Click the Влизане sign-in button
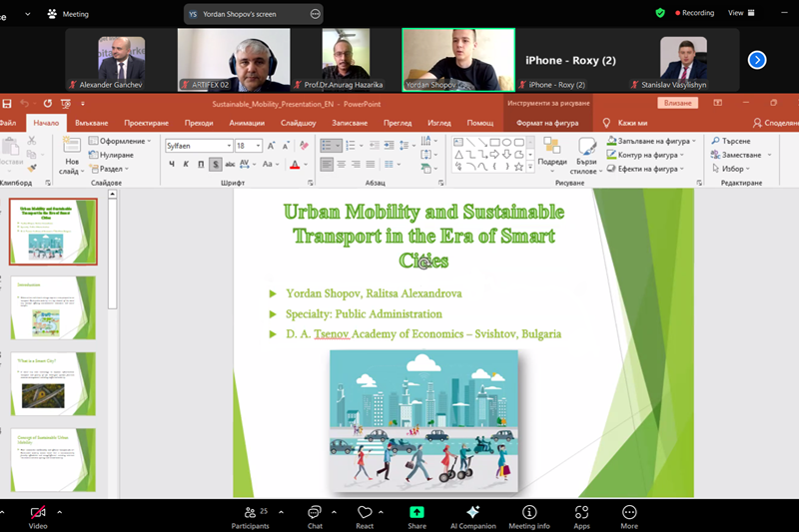 tap(677, 103)
